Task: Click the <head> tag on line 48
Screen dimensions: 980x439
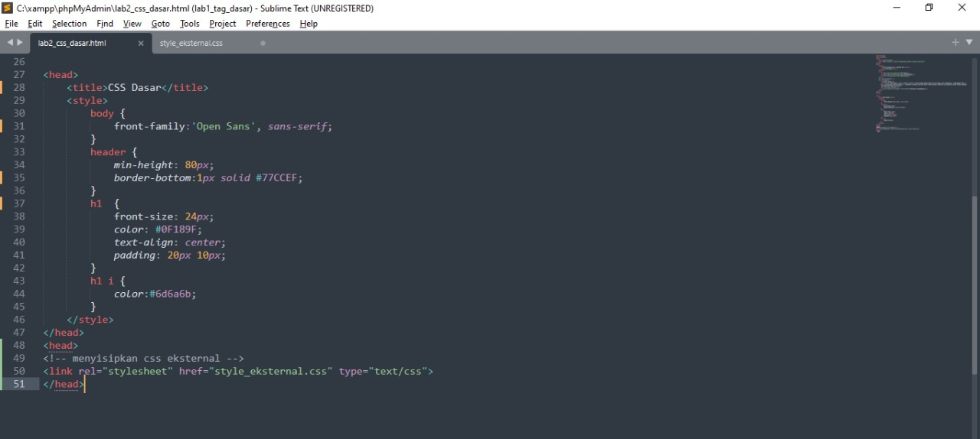Action: [x=60, y=346]
